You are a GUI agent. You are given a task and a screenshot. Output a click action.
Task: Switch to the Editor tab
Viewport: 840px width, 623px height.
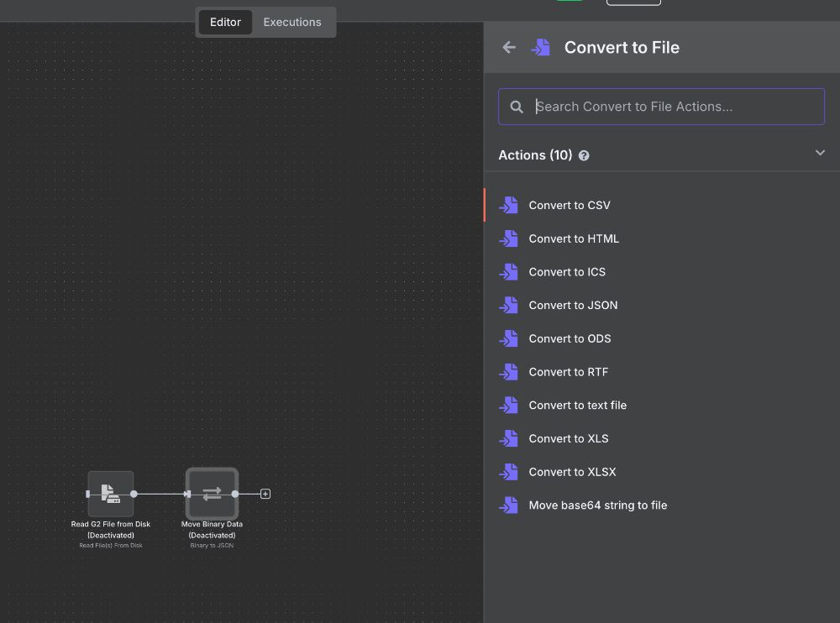[x=225, y=22]
